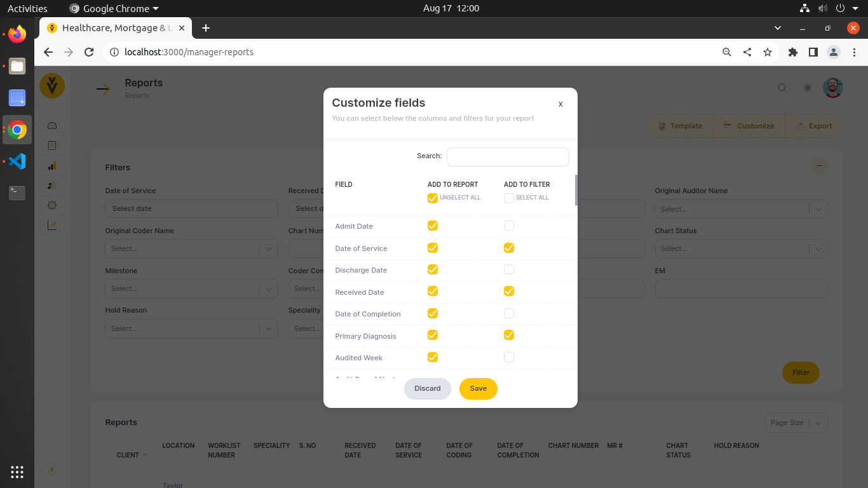Uncheck Add to Filter for Primary Diagnosis

click(x=509, y=335)
